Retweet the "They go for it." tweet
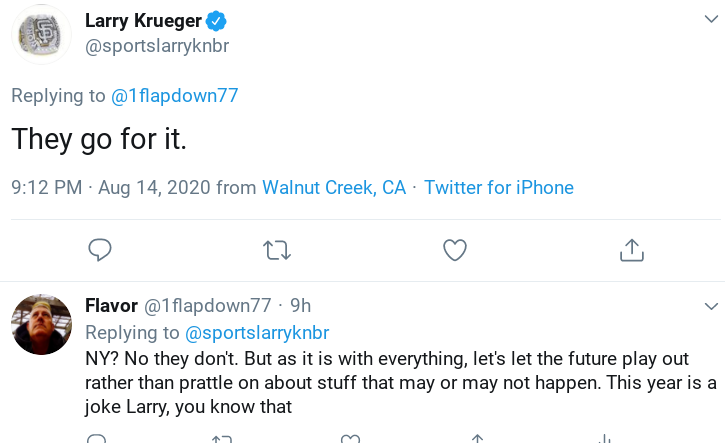This screenshot has height=443, width=725. point(276,250)
